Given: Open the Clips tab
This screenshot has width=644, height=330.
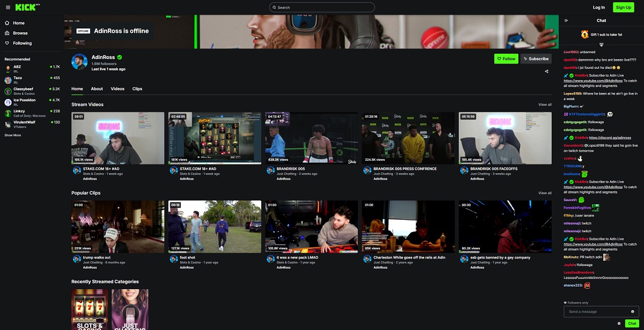Looking at the screenshot, I should [137, 89].
